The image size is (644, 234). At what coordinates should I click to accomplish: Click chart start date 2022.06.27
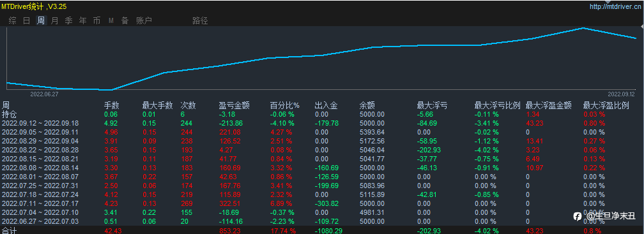[x=44, y=94]
